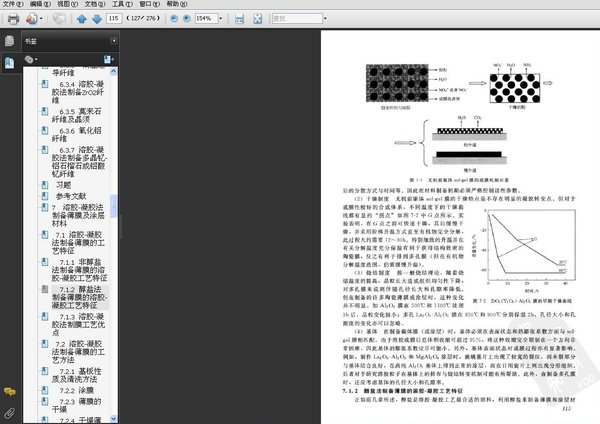Image resolution: width=600 pixels, height=424 pixels.
Task: Click the fit width scrolling mode icon
Action: 240,18
